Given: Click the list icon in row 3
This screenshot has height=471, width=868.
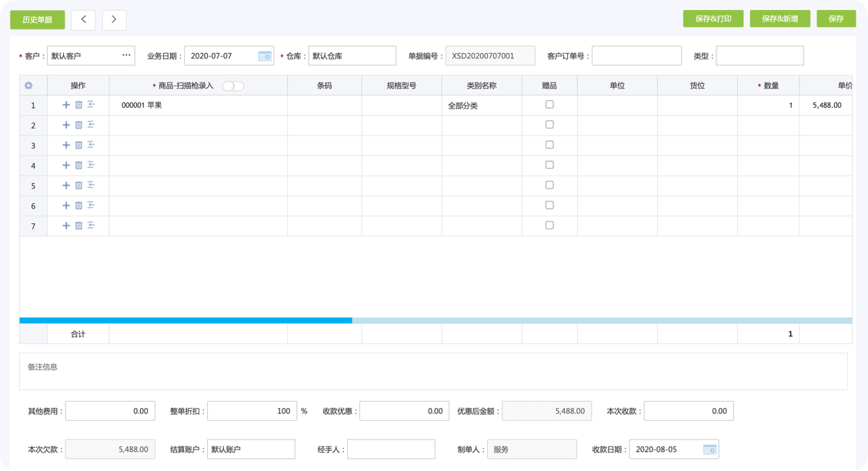Looking at the screenshot, I should click(91, 145).
